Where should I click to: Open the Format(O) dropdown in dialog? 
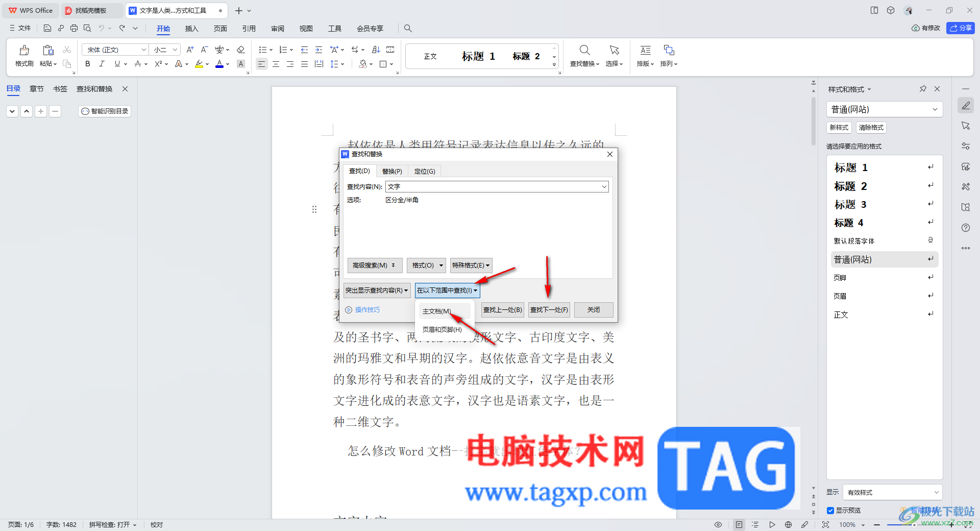(426, 265)
